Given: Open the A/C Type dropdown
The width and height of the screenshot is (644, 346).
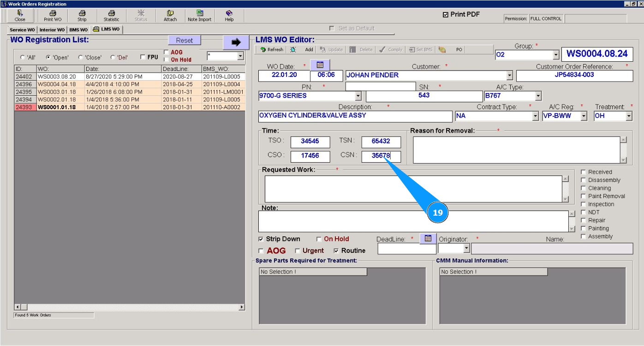Looking at the screenshot, I should (538, 96).
